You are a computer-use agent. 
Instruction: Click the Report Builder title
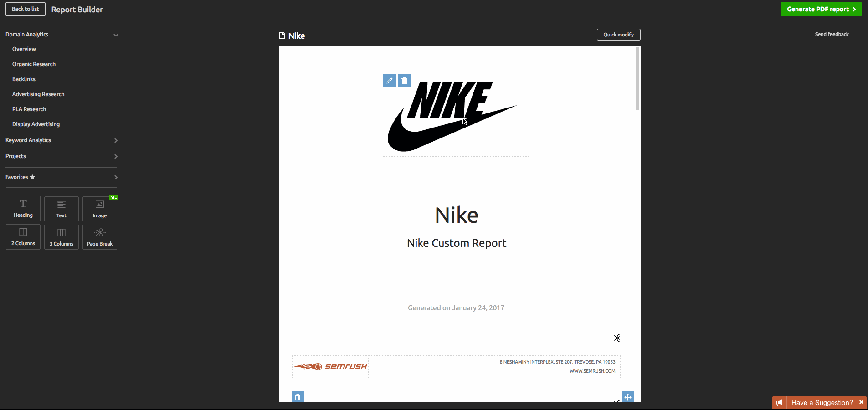pos(77,10)
